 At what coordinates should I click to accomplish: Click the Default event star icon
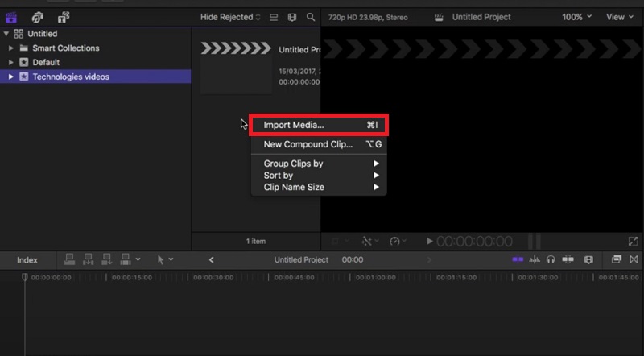click(x=24, y=63)
